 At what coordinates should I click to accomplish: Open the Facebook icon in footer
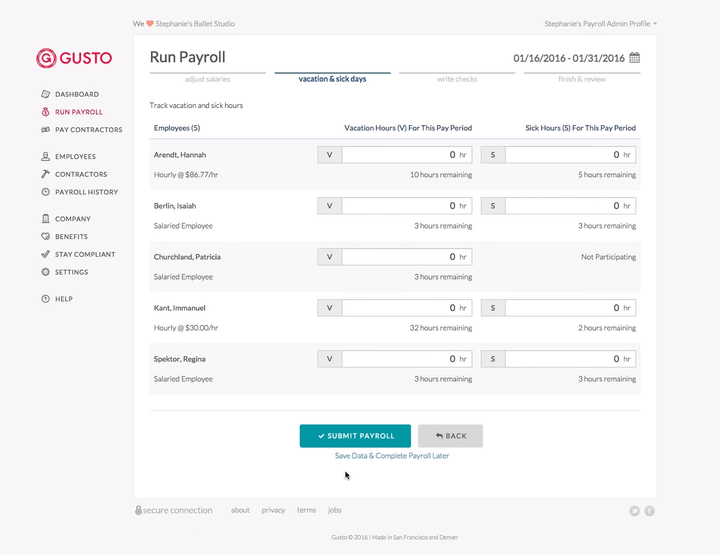pos(649,511)
